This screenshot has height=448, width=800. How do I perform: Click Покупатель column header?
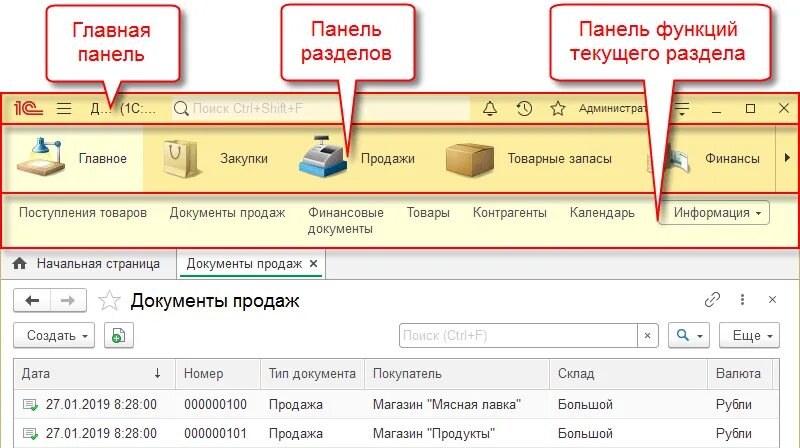tap(457, 374)
